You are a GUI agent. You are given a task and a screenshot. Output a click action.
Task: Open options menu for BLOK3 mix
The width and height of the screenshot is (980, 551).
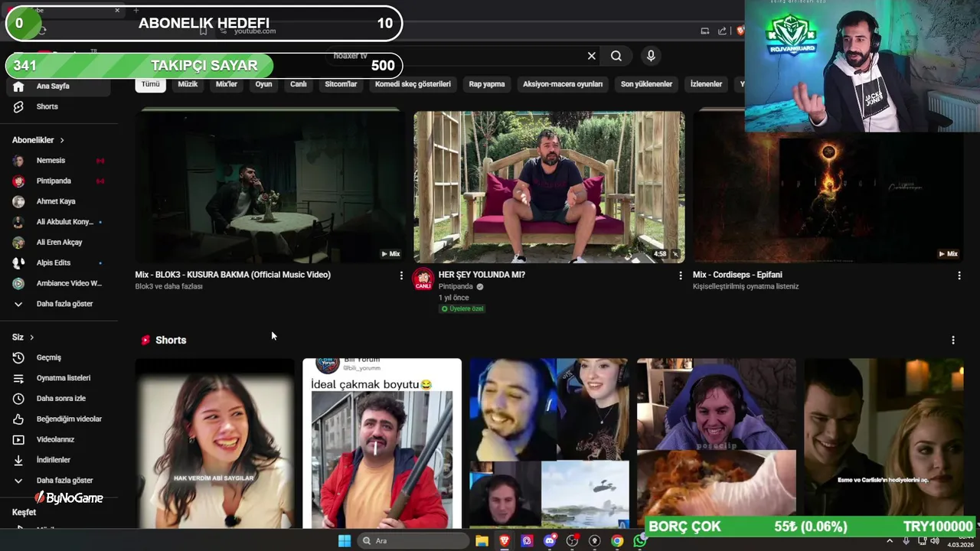tap(401, 275)
